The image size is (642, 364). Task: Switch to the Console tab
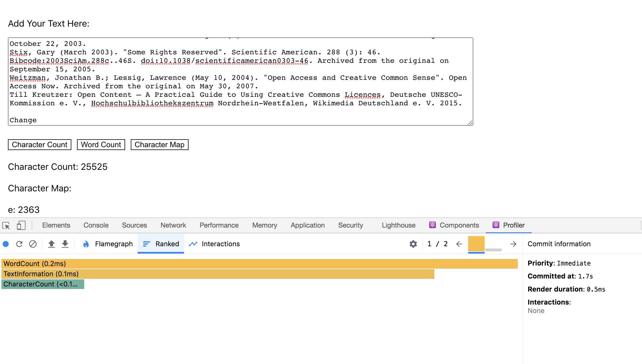point(96,225)
